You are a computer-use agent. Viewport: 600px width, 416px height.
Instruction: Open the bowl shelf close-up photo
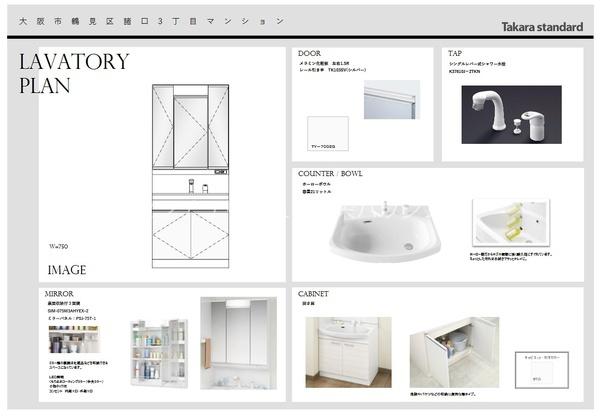tap(511, 222)
